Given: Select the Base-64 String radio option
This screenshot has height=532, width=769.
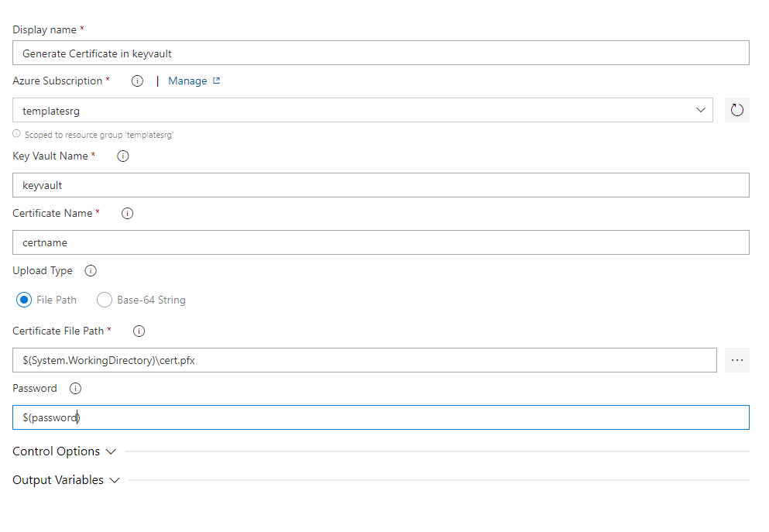Looking at the screenshot, I should [105, 300].
